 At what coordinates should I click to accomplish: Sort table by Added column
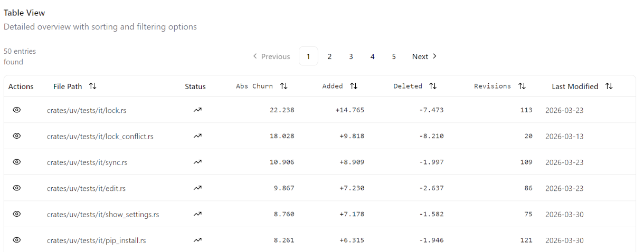tap(354, 86)
